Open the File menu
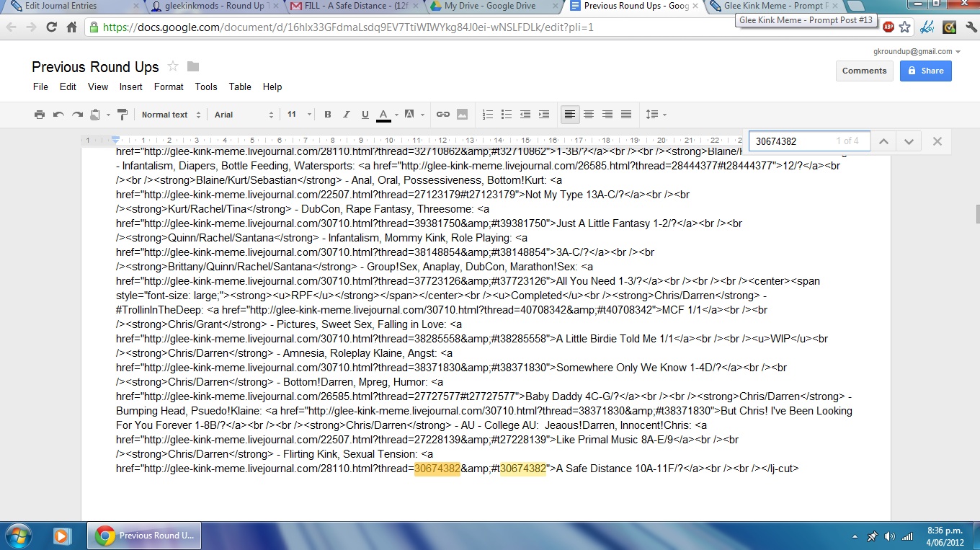This screenshot has height=550, width=980. coord(40,87)
